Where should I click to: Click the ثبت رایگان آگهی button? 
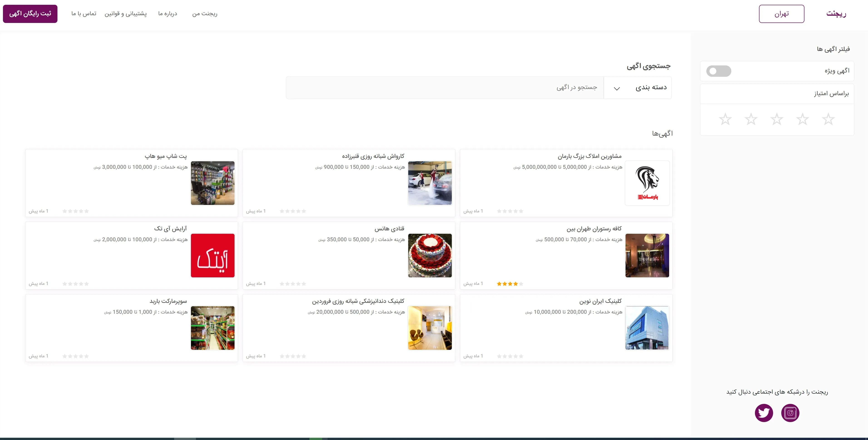tap(30, 14)
